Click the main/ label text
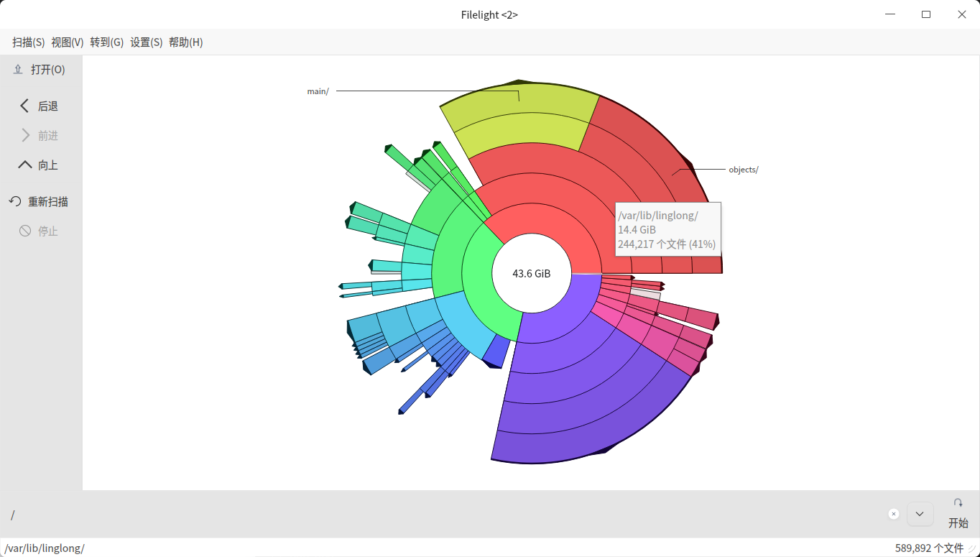The image size is (980, 557). pyautogui.click(x=318, y=91)
